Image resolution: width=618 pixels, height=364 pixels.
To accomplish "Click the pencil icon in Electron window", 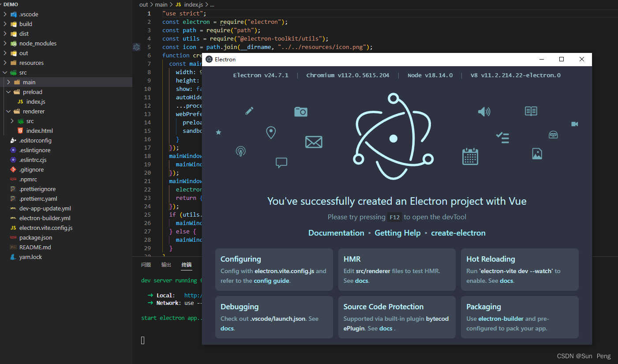I will click(249, 111).
